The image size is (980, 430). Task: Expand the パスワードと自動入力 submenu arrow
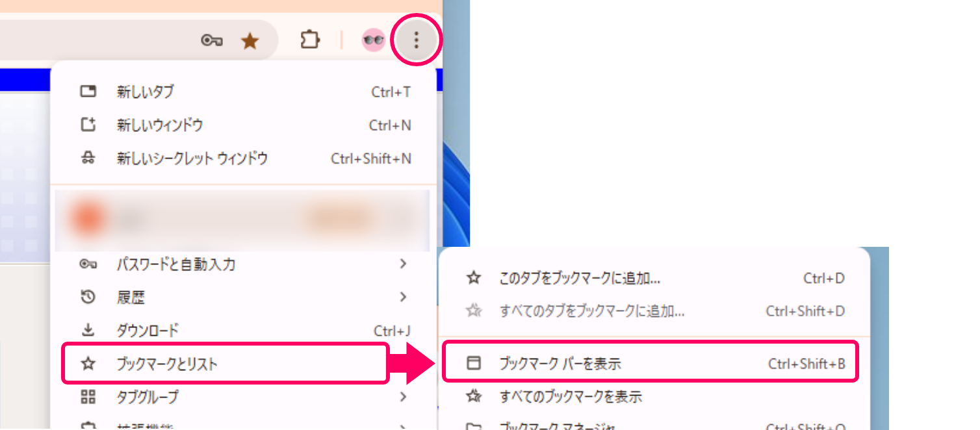pyautogui.click(x=403, y=264)
